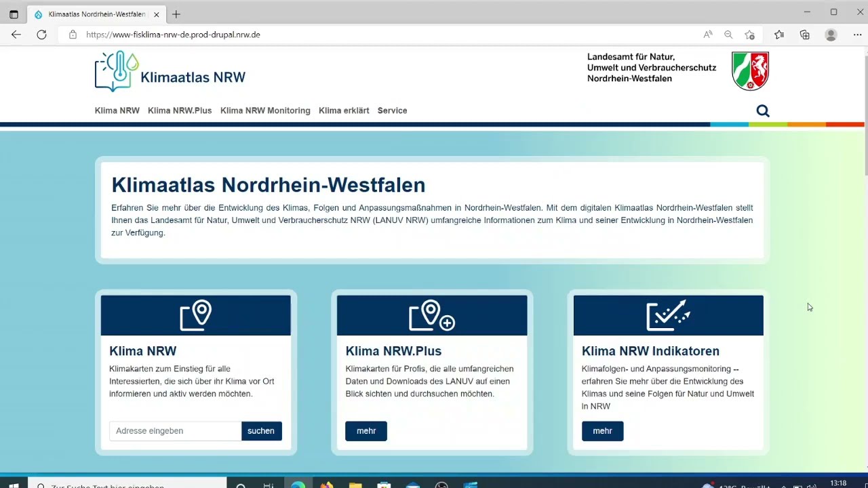This screenshot has width=868, height=488.
Task: Open the Klima erklärt menu
Action: coord(344,110)
